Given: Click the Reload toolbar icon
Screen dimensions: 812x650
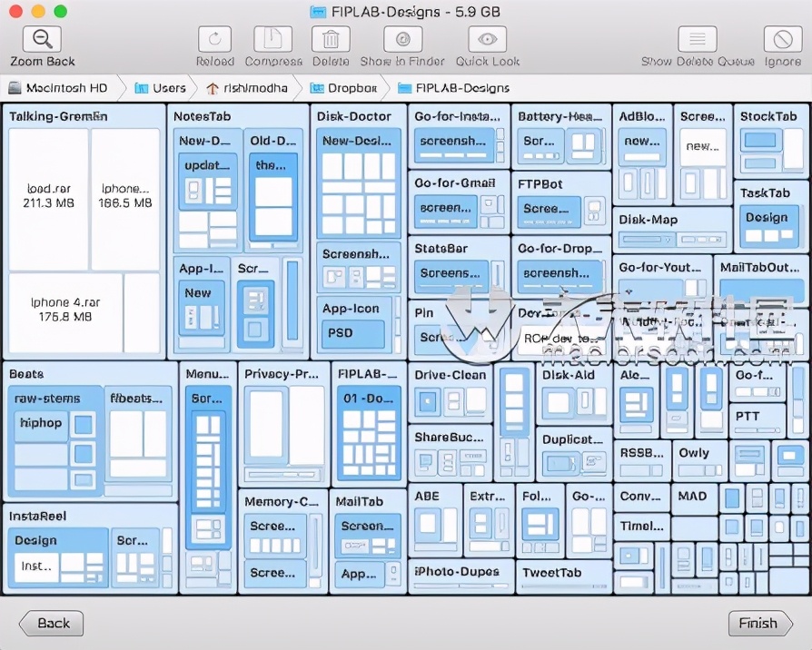Looking at the screenshot, I should [214, 39].
